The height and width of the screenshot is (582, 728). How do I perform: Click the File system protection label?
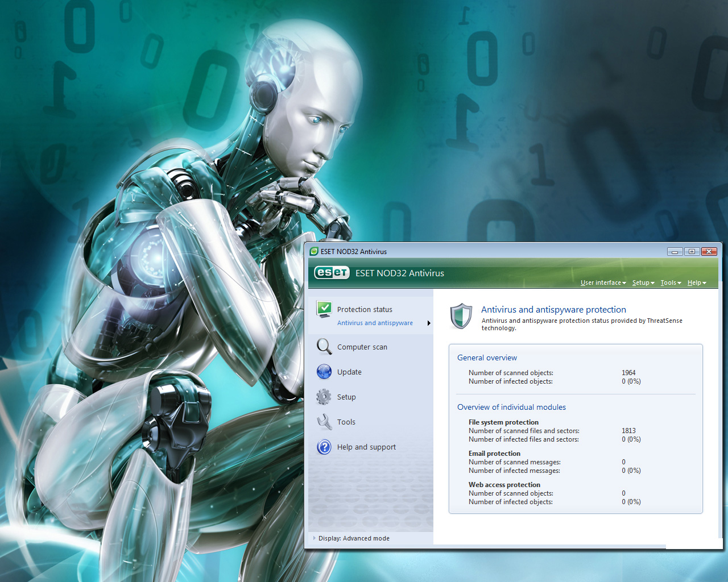tap(503, 422)
